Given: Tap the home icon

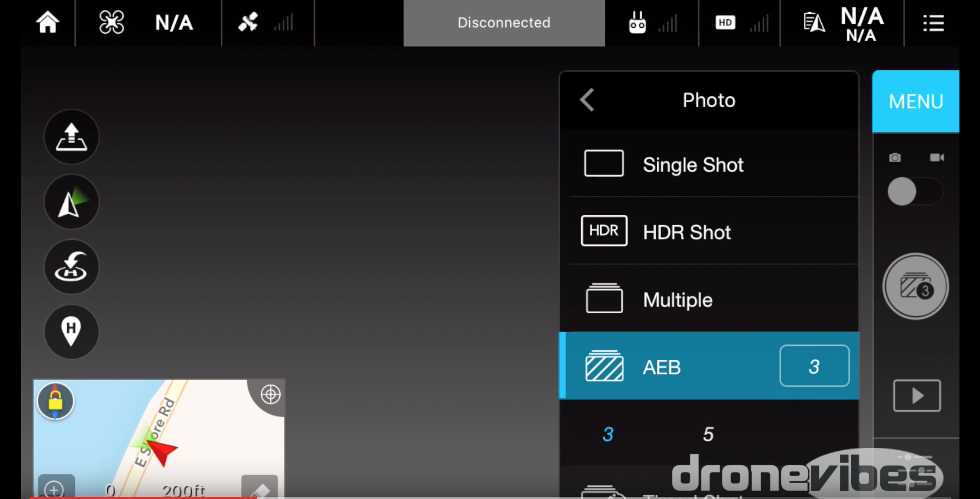Looking at the screenshot, I should point(48,22).
